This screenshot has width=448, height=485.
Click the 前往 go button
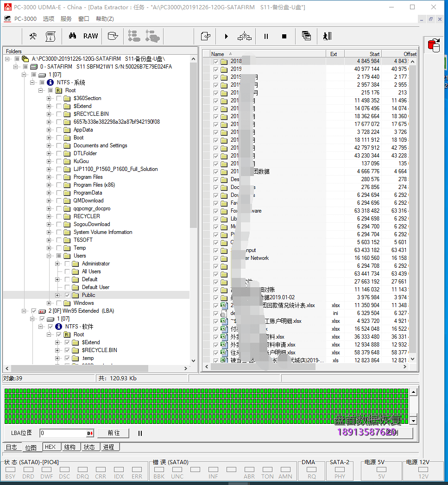(x=114, y=433)
